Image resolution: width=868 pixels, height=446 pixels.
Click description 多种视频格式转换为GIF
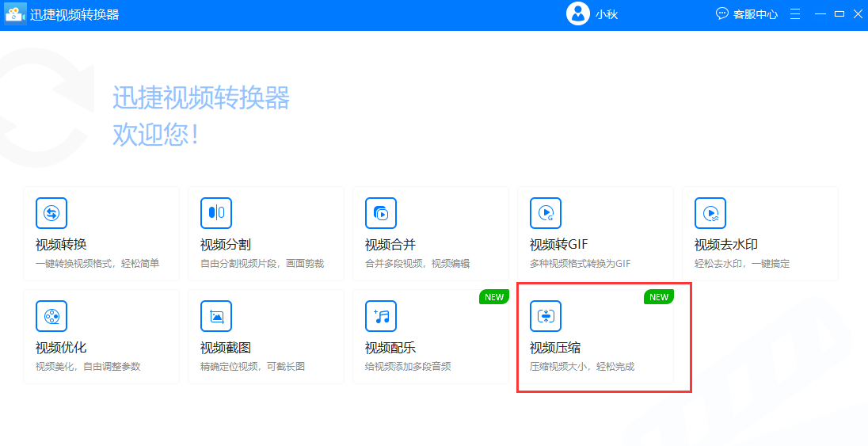pos(581,264)
